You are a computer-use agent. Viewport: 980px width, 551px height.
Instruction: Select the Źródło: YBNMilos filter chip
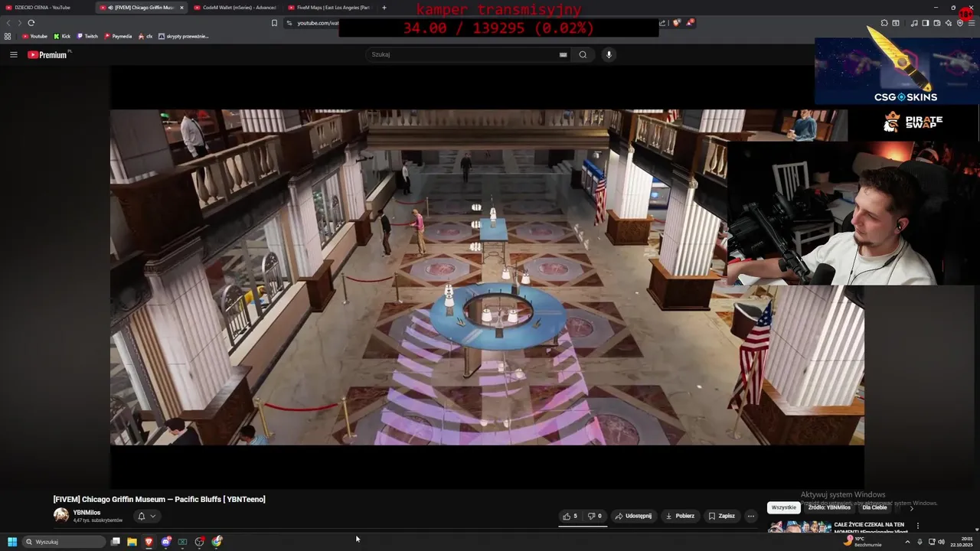pos(829,507)
